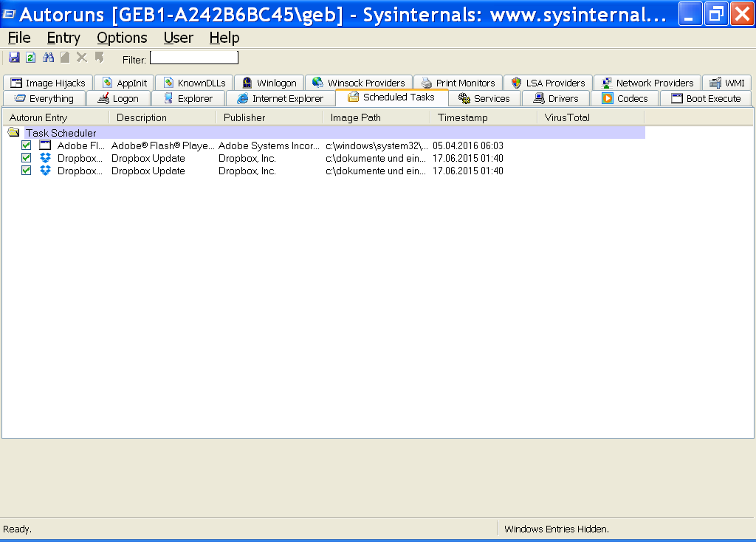Click the Image Path column header
This screenshot has width=756, height=542.
pyautogui.click(x=377, y=117)
